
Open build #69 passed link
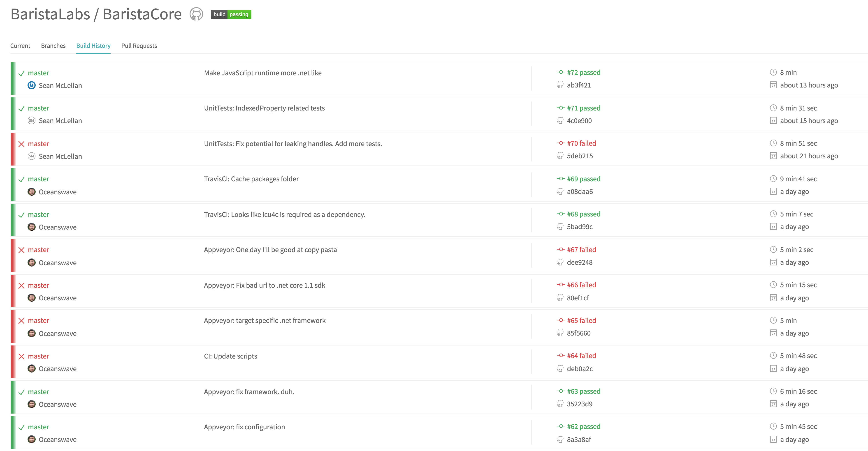pos(584,179)
